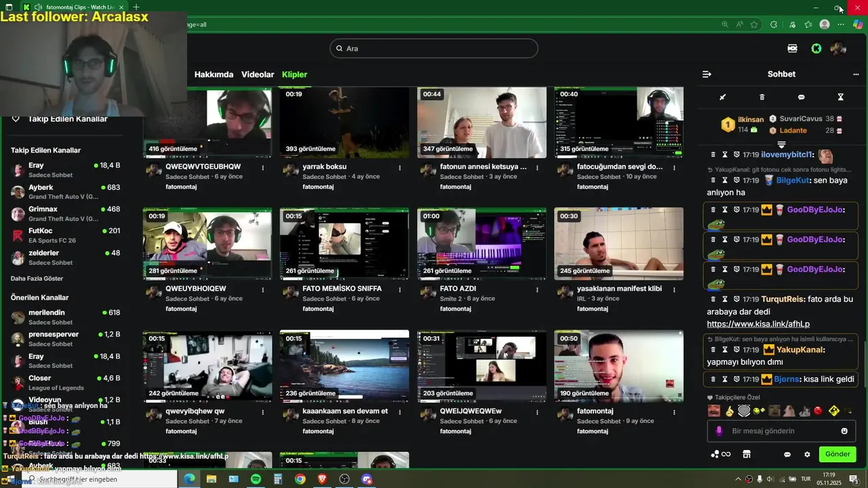This screenshot has height=488, width=868.
Task: Click the shield icon on BilgeKut's message
Action: (x=736, y=180)
